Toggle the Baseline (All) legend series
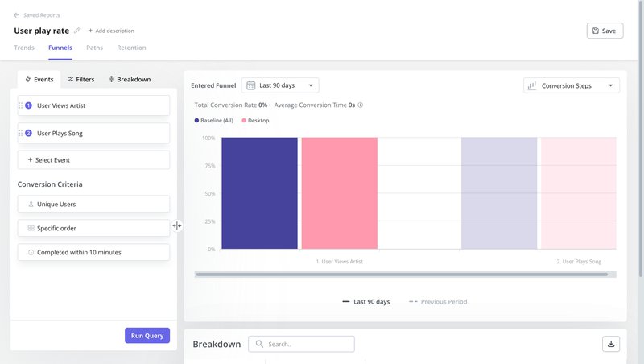 pyautogui.click(x=214, y=120)
